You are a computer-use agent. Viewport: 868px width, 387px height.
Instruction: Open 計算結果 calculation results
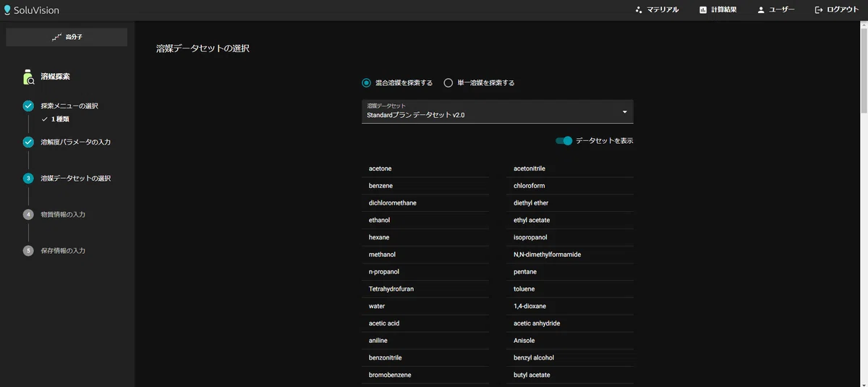click(718, 10)
